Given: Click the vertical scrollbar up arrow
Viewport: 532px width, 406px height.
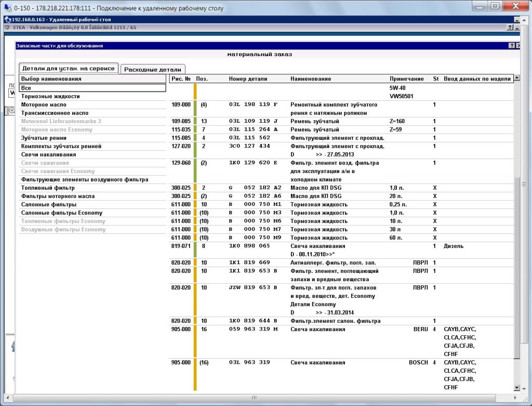Looking at the screenshot, I should tap(517, 78).
